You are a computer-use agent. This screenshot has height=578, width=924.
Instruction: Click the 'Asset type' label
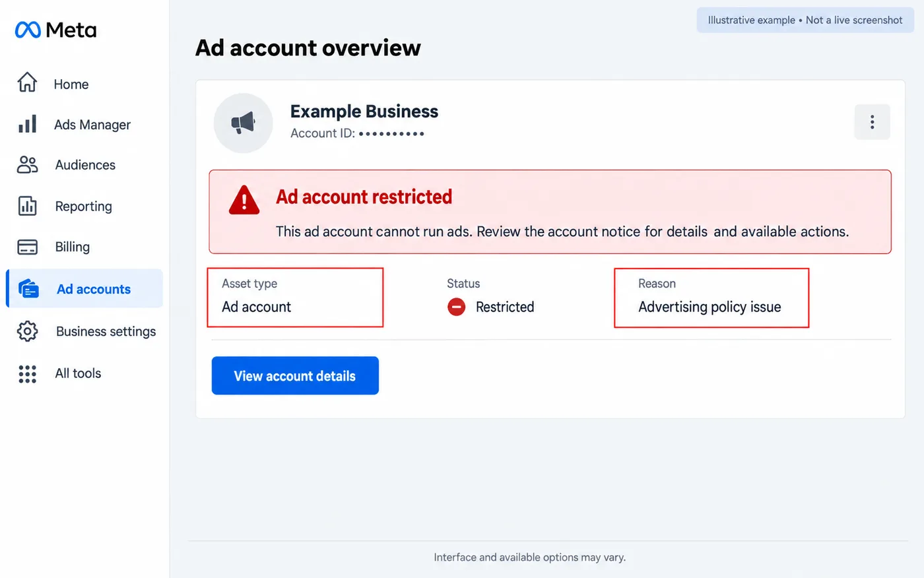249,284
